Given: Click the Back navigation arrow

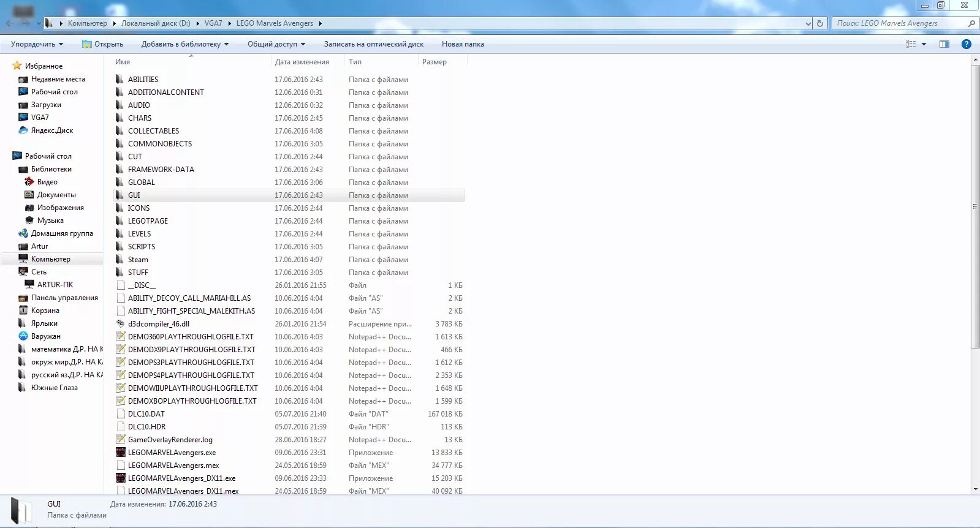Looking at the screenshot, I should 9,23.
